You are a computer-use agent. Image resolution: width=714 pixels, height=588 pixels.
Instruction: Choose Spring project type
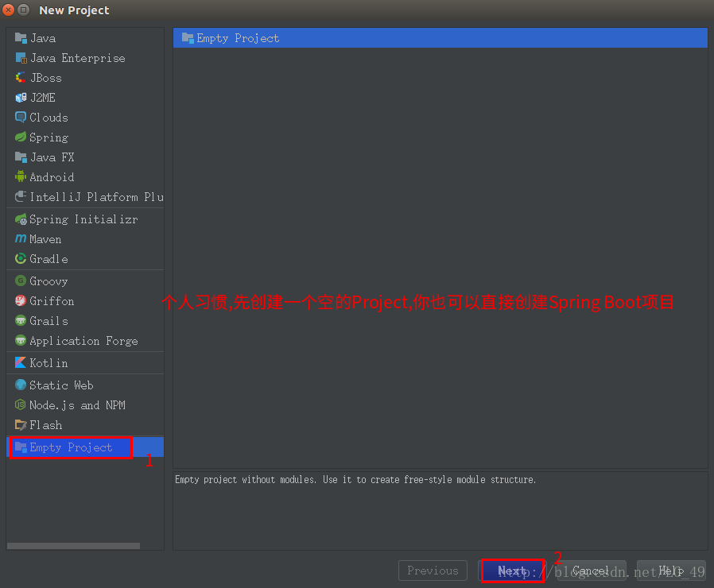pos(85,137)
